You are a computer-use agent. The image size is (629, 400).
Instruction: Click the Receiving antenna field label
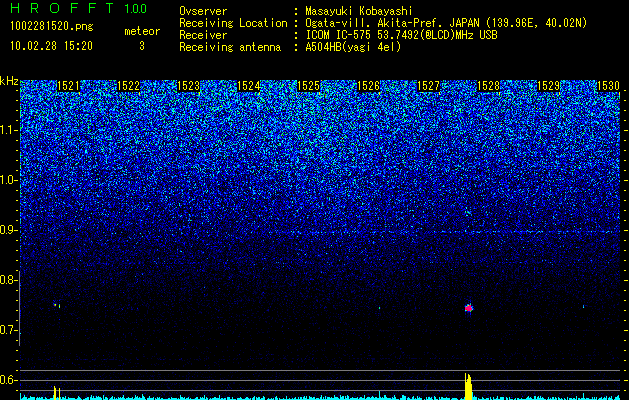230,47
